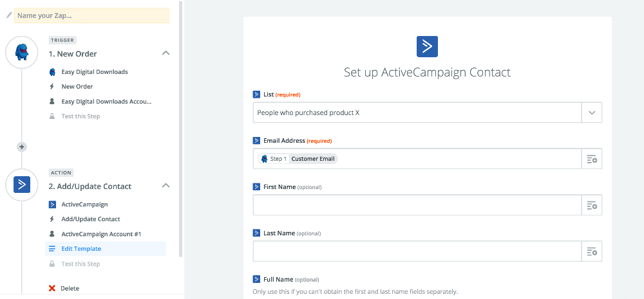The image size is (644, 299).
Task: Open the Easy Digital Downloads app item
Action: pyautogui.click(x=94, y=72)
